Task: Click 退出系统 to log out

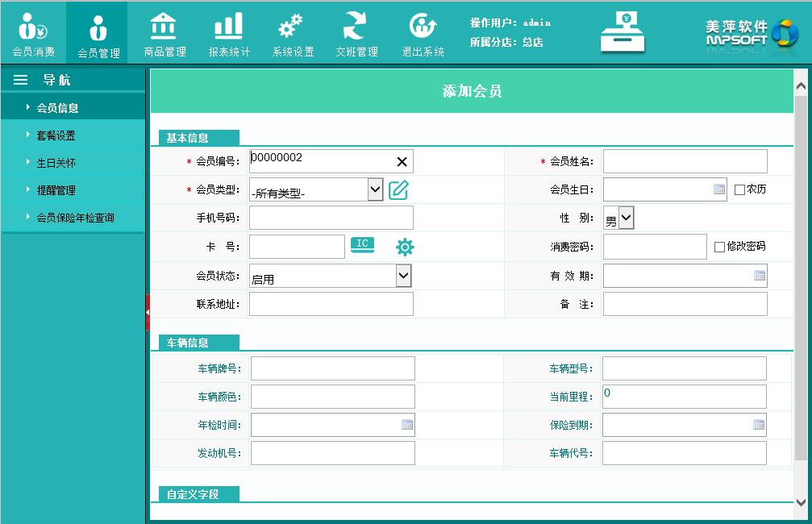Action: (423, 34)
